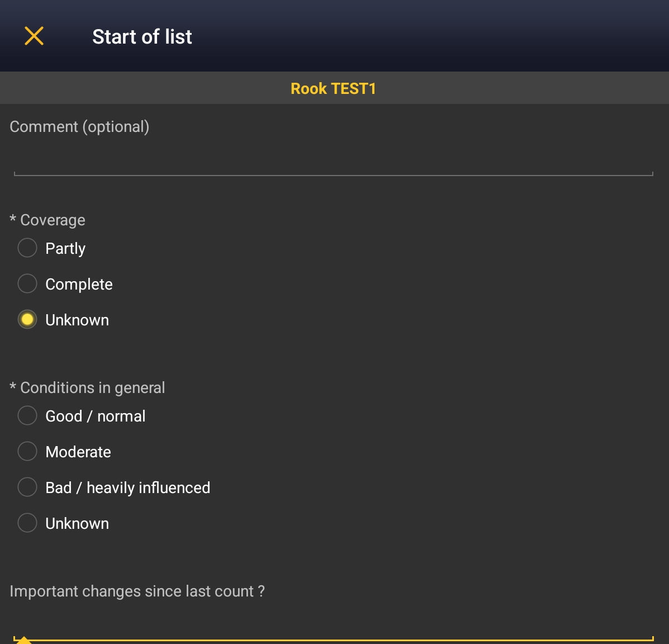This screenshot has width=669, height=644.
Task: Click the selected Unknown Coverage radio button
Action: [27, 319]
